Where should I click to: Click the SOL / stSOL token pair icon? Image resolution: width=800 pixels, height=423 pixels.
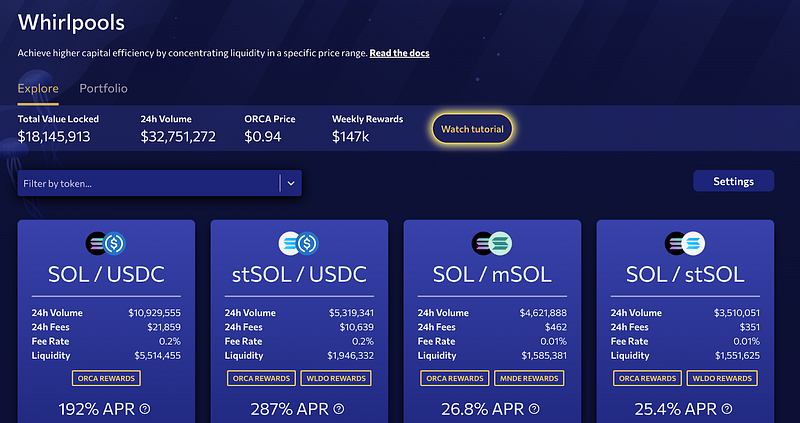[x=684, y=242]
